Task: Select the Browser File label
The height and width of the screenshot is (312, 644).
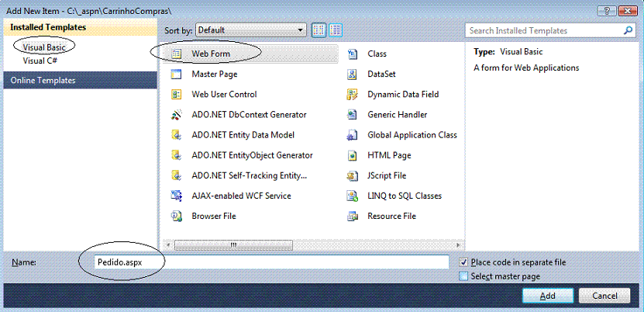Action: (x=214, y=216)
